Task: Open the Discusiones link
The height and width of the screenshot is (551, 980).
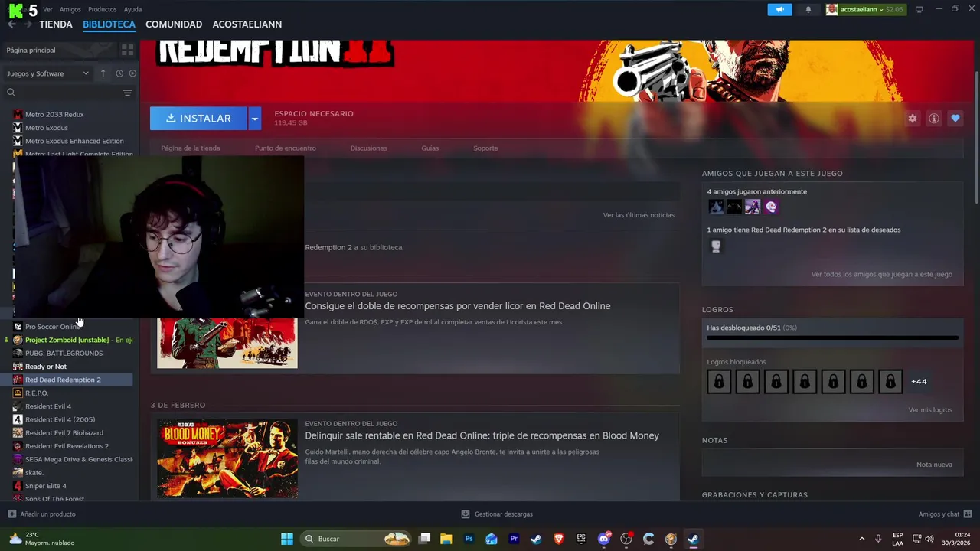Action: pyautogui.click(x=368, y=148)
